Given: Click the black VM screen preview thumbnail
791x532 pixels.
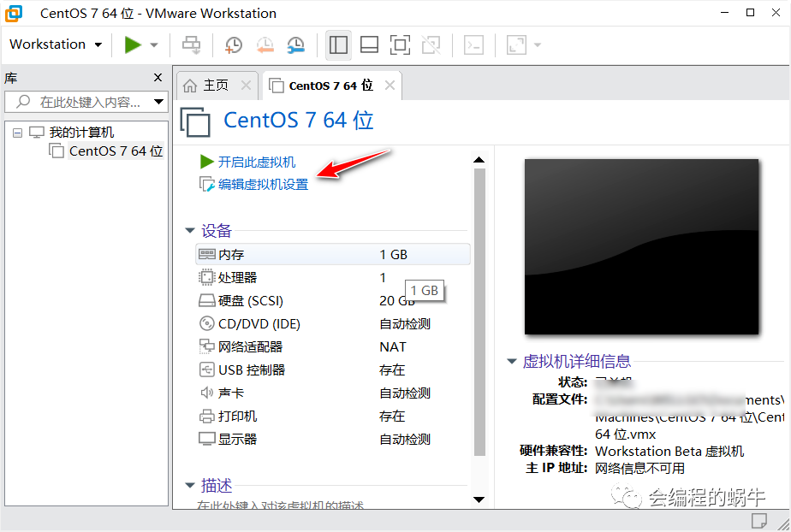Looking at the screenshot, I should click(x=642, y=246).
